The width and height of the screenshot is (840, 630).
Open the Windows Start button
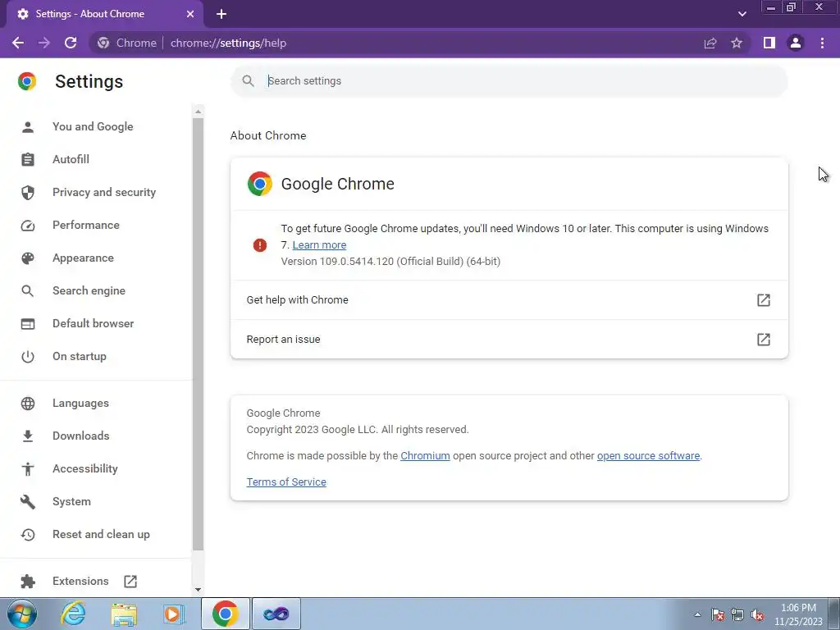click(x=21, y=614)
